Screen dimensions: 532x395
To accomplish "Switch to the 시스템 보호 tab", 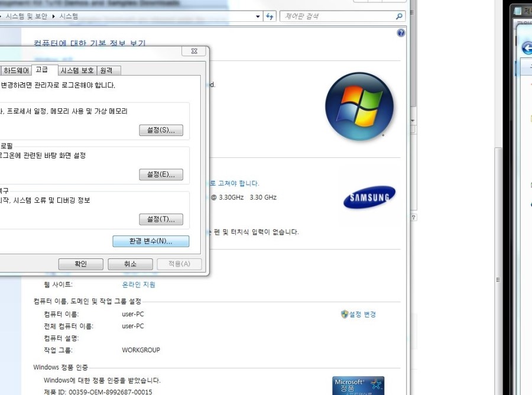I will click(77, 70).
